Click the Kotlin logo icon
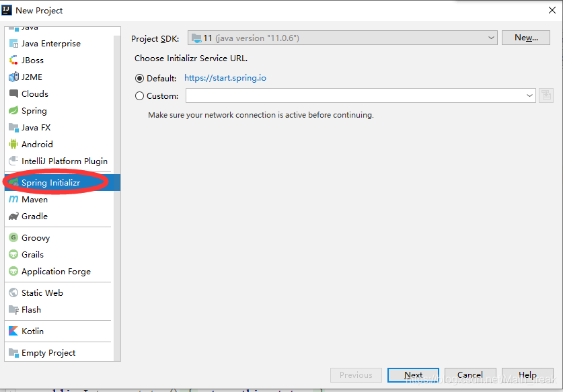The image size is (563, 392). click(13, 331)
